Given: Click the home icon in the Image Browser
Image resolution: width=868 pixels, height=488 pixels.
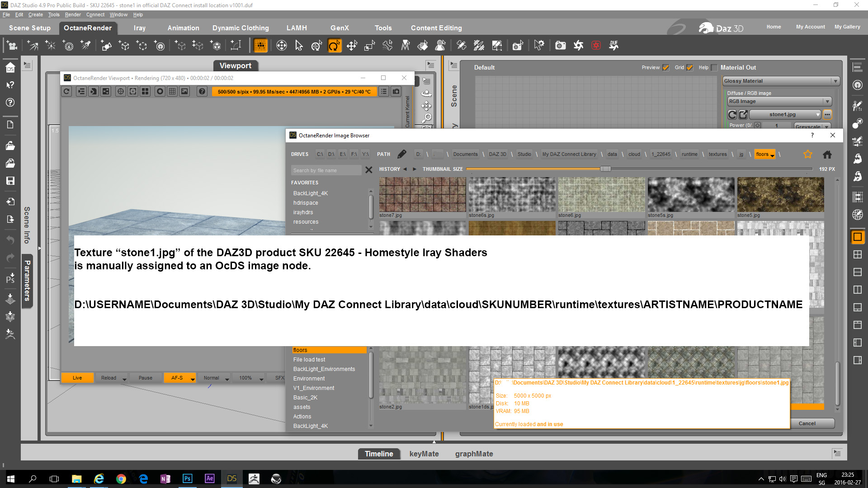Looking at the screenshot, I should 827,155.
